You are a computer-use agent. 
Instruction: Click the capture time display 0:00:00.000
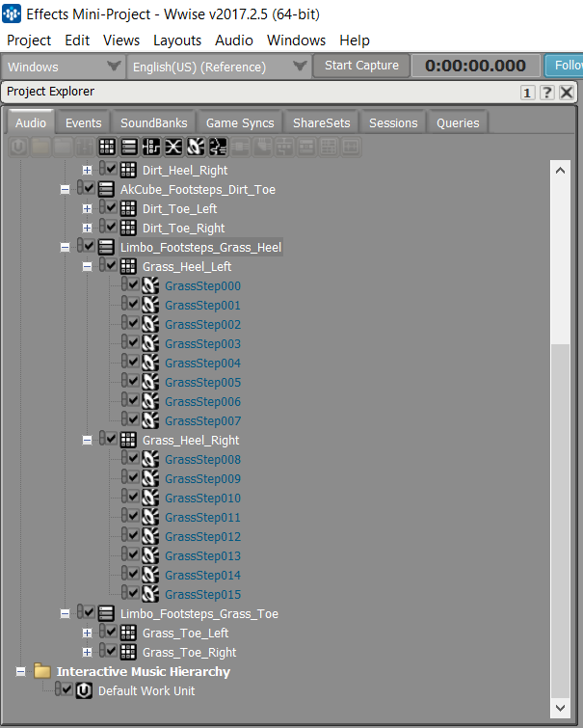[476, 66]
